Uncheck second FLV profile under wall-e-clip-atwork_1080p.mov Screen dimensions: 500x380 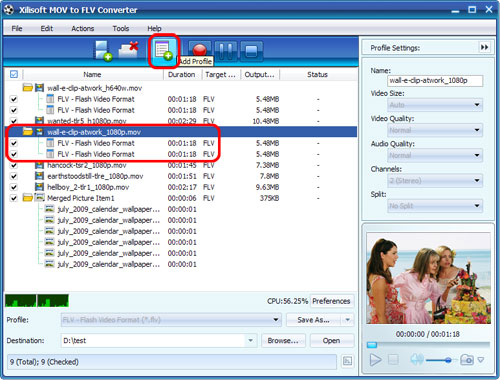click(x=14, y=154)
